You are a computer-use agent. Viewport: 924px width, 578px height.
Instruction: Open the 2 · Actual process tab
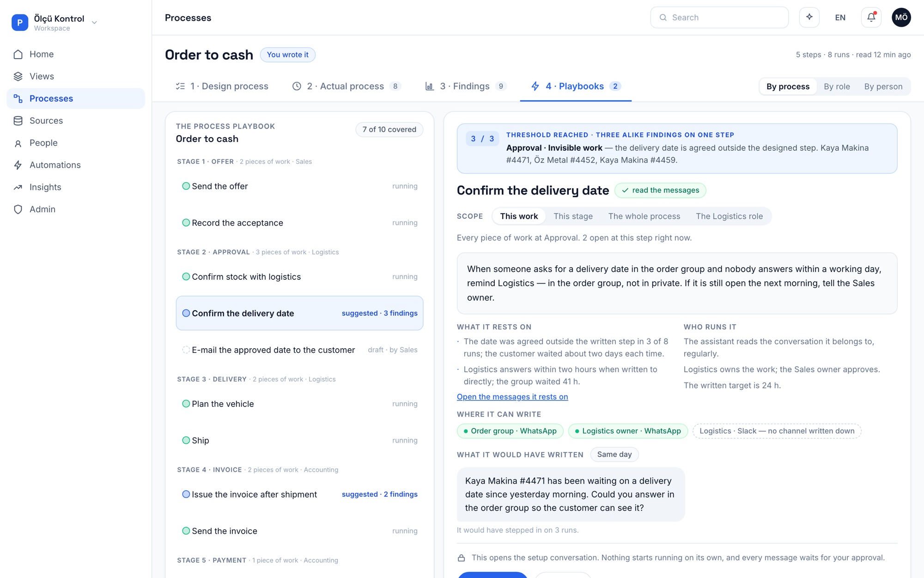tap(346, 86)
